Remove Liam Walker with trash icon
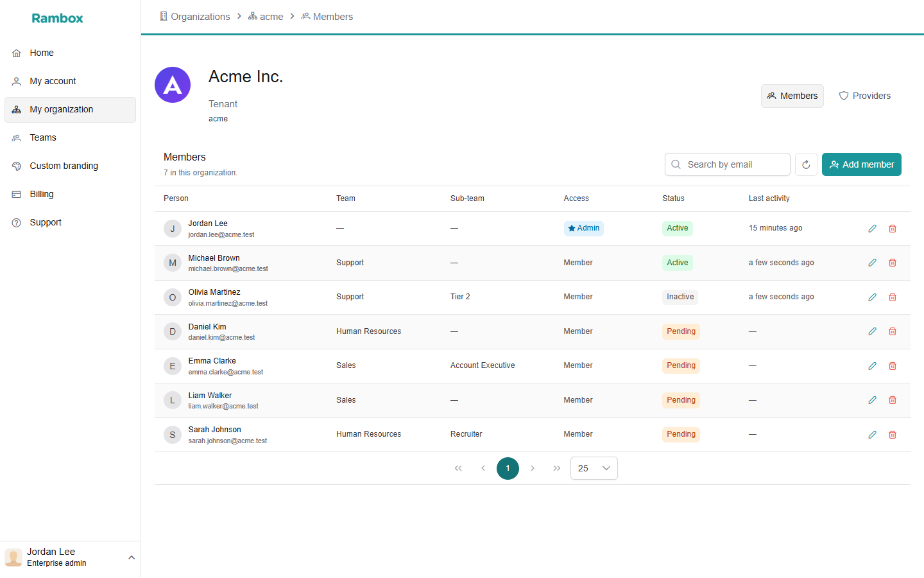The width and height of the screenshot is (924, 578). tap(892, 400)
